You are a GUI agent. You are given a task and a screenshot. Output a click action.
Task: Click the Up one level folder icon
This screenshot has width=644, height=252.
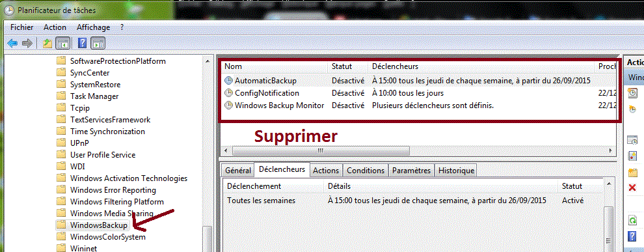47,43
